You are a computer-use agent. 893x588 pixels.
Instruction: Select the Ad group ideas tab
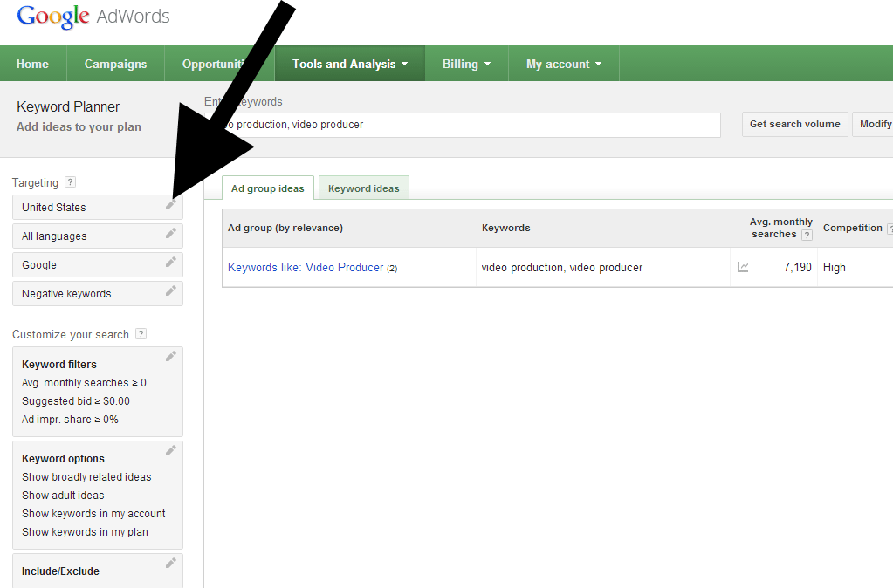click(267, 188)
